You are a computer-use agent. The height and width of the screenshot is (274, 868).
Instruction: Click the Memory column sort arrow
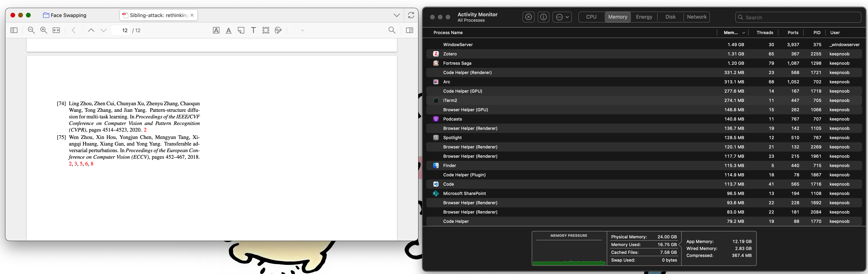click(743, 33)
